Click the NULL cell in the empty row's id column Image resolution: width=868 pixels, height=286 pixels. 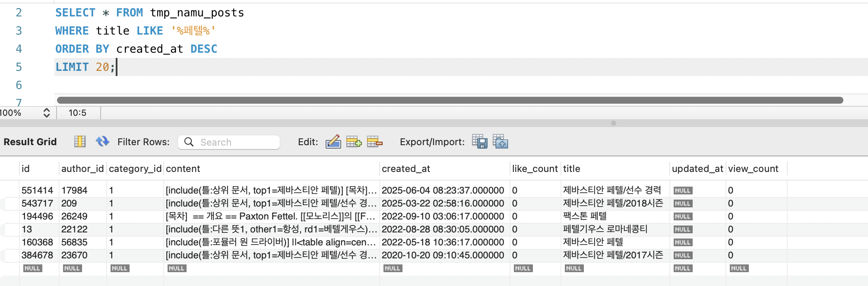[x=32, y=268]
